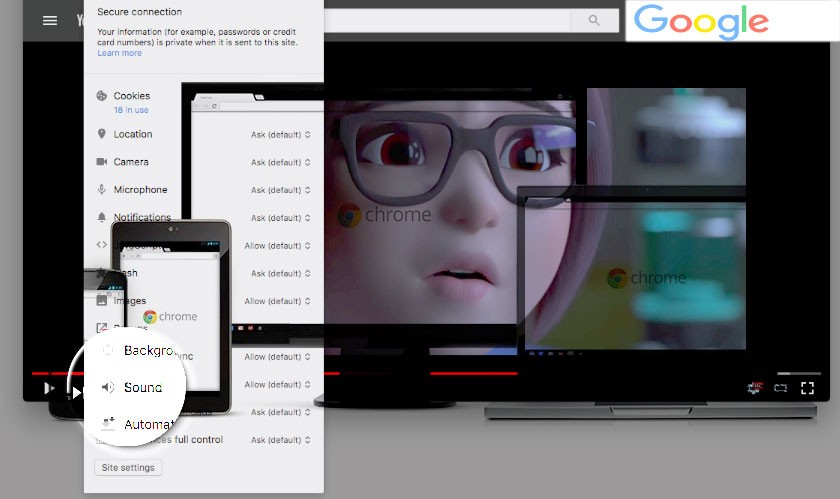The width and height of the screenshot is (840, 499).
Task: Open the Automatic downloads permission dropdown
Action: [x=281, y=412]
